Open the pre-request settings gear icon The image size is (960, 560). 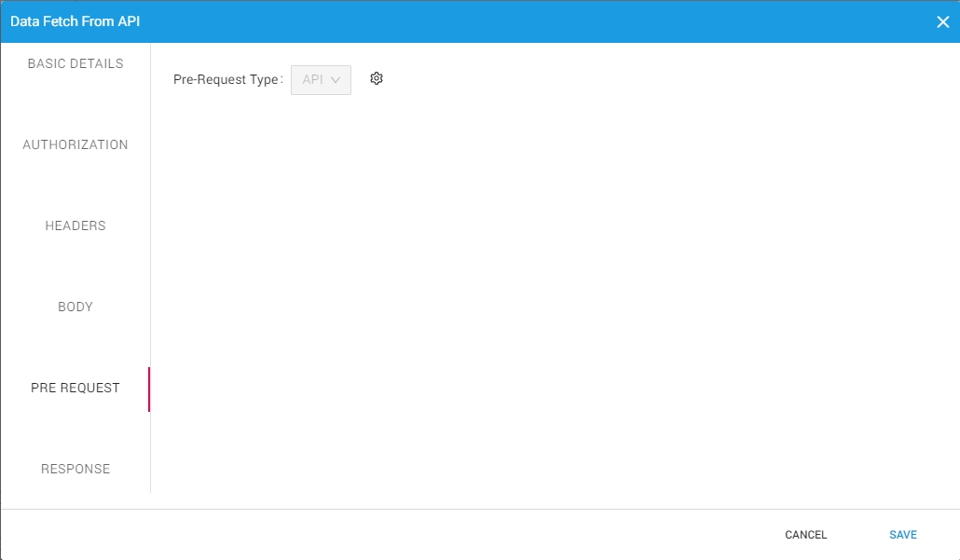pos(377,79)
